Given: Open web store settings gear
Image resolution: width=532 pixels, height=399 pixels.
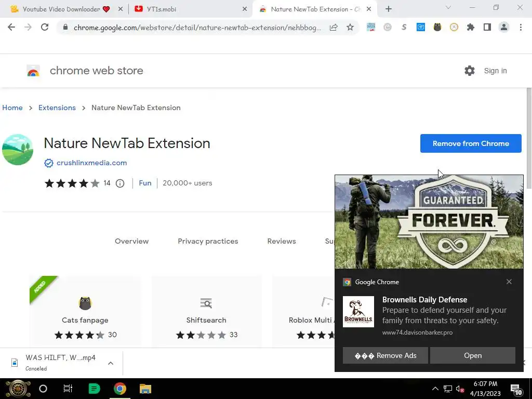Looking at the screenshot, I should (x=470, y=71).
